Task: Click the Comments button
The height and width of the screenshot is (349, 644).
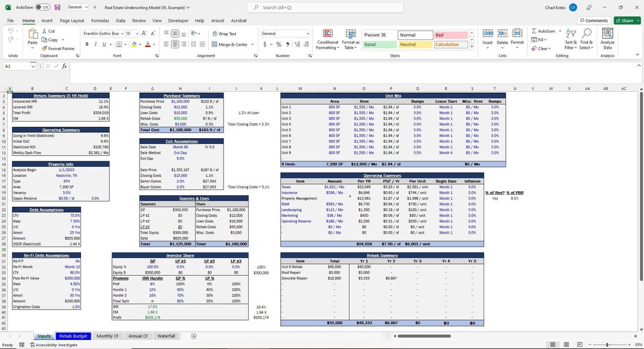Action: 595,20
